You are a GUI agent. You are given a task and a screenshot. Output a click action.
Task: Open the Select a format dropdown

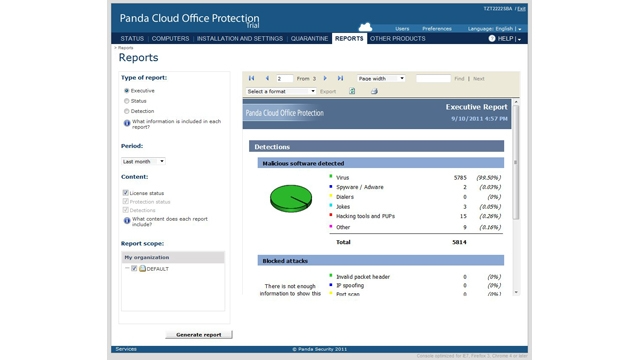[x=281, y=91]
